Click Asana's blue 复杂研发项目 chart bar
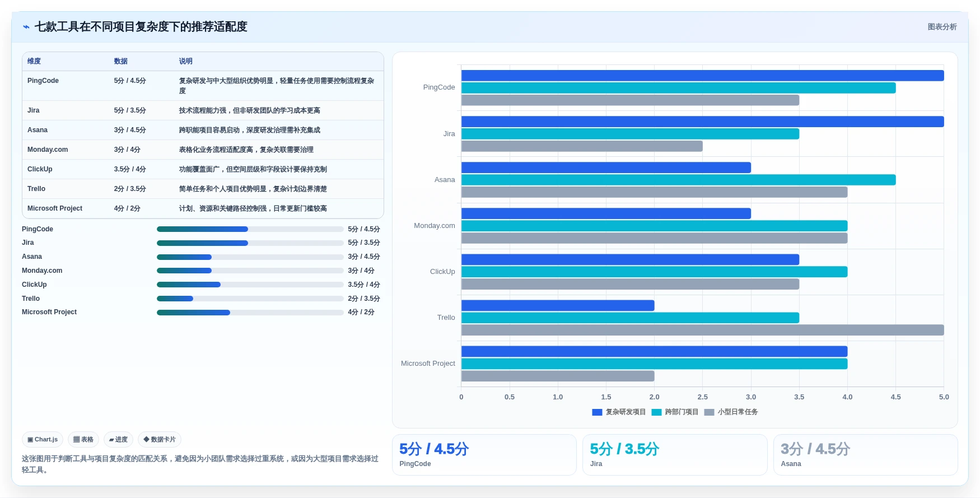 [606, 167]
